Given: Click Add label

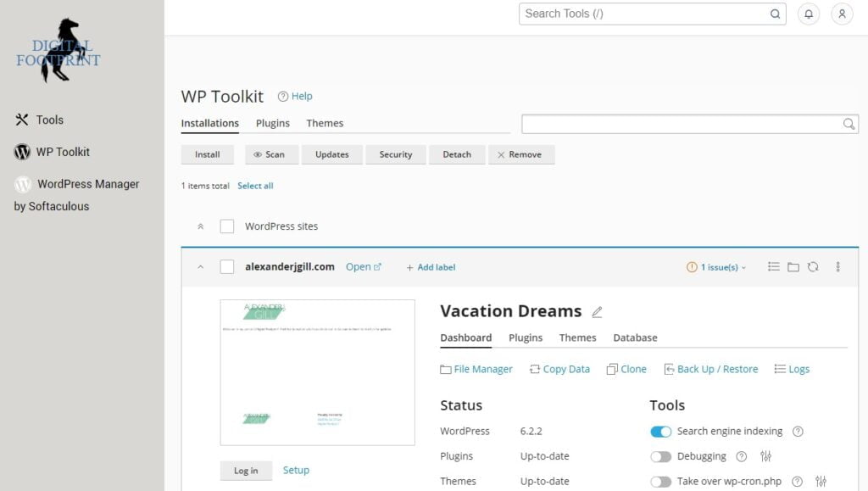Looking at the screenshot, I should [431, 267].
